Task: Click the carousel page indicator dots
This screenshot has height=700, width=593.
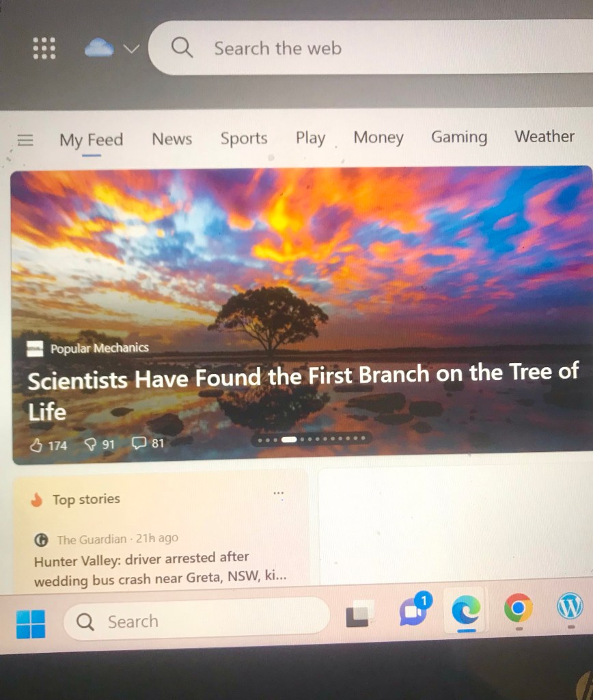Action: (x=312, y=440)
